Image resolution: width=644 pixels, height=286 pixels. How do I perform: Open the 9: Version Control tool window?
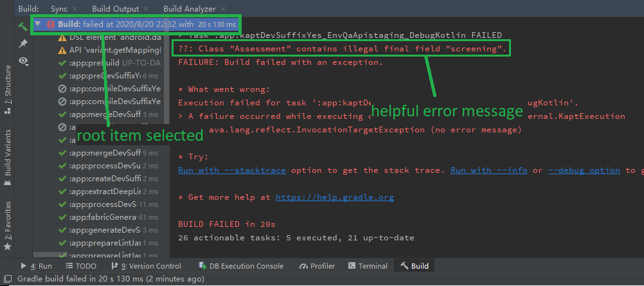click(146, 266)
